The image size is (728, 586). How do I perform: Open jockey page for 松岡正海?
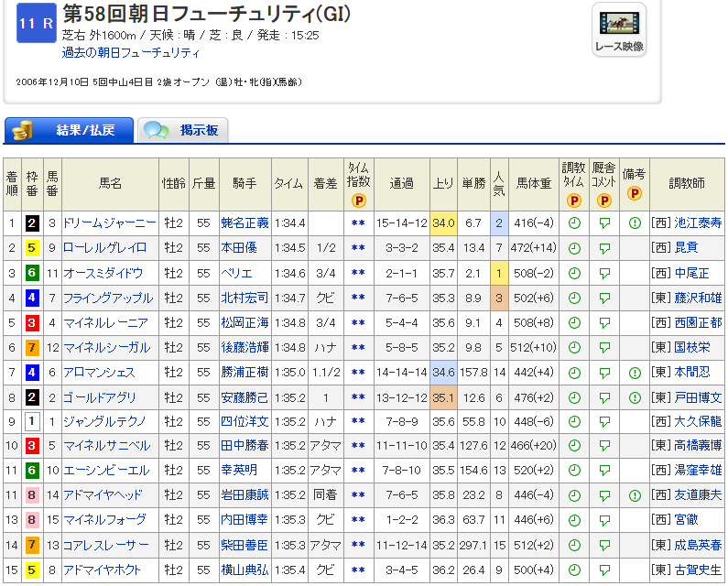click(244, 322)
